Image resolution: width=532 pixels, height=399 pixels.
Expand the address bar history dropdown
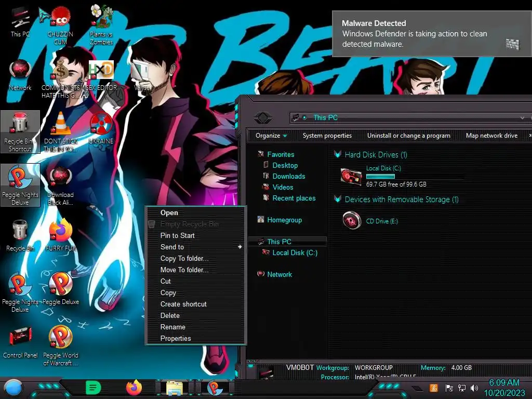tap(522, 118)
